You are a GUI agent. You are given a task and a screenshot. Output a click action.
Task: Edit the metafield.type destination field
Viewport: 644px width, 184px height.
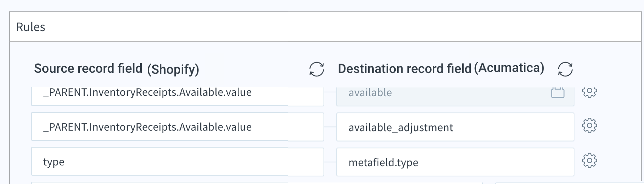[x=455, y=162]
